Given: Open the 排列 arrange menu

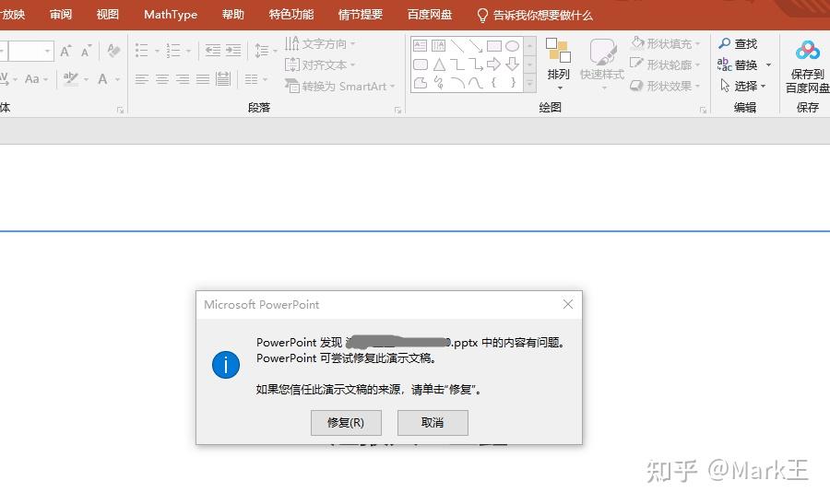Looking at the screenshot, I should click(559, 64).
